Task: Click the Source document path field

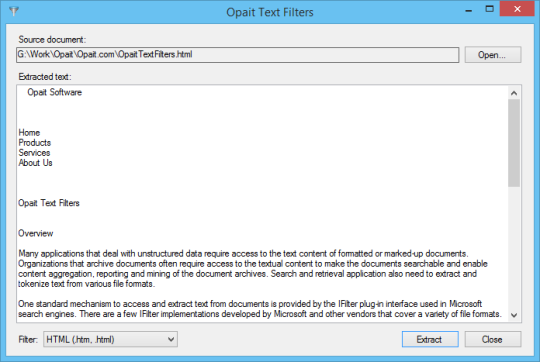Action: point(238,55)
